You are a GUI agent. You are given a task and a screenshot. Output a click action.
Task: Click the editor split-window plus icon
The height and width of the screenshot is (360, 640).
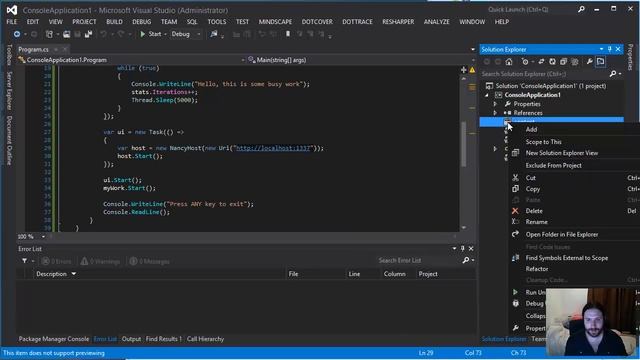tap(464, 70)
